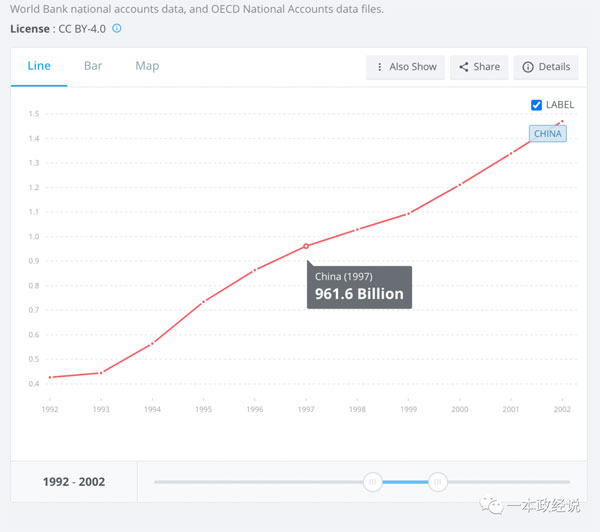Click the share icon
The image size is (600, 532).
point(464,67)
